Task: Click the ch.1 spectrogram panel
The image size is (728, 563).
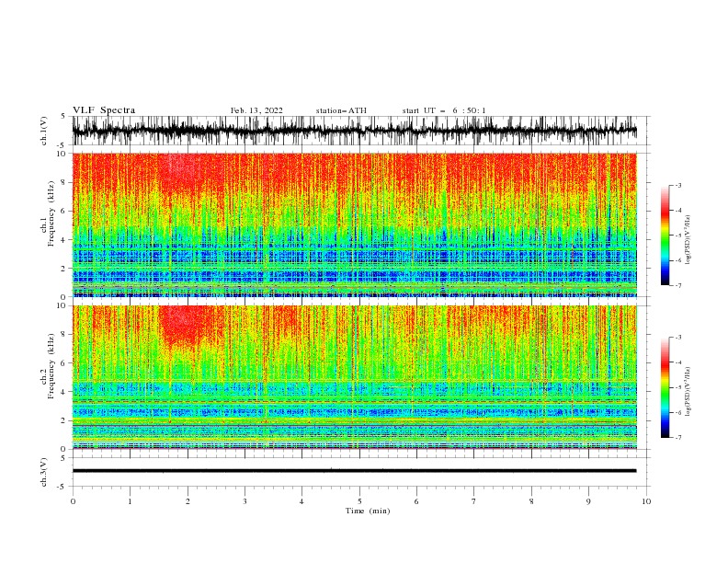Action: pos(354,224)
